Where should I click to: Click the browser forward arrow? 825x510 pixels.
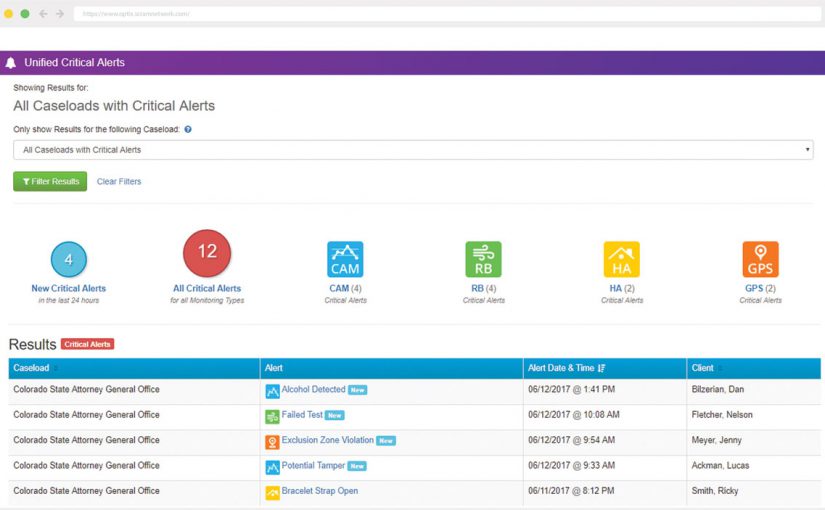click(x=60, y=14)
